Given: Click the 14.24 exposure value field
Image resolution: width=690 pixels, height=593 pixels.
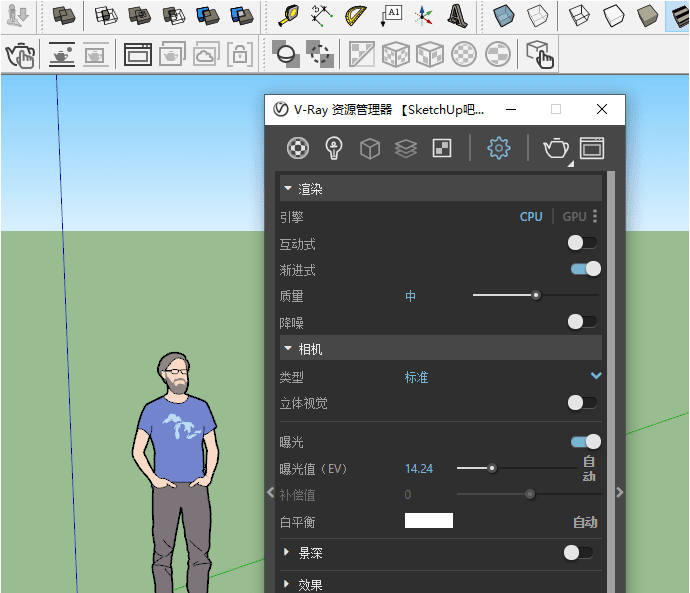Looking at the screenshot, I should (418, 469).
